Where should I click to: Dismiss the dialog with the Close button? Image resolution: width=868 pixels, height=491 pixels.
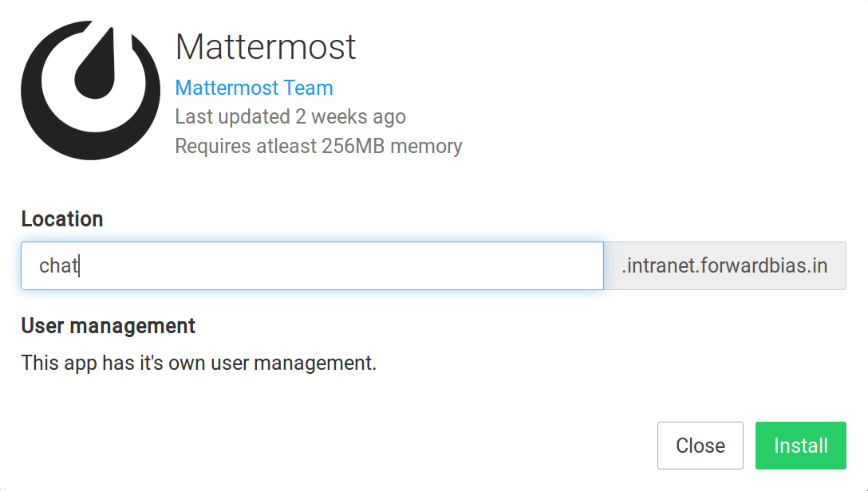[x=700, y=446]
